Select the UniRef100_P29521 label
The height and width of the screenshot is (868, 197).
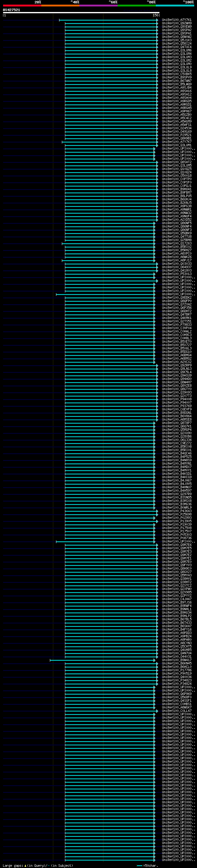pyautogui.click(x=177, y=135)
